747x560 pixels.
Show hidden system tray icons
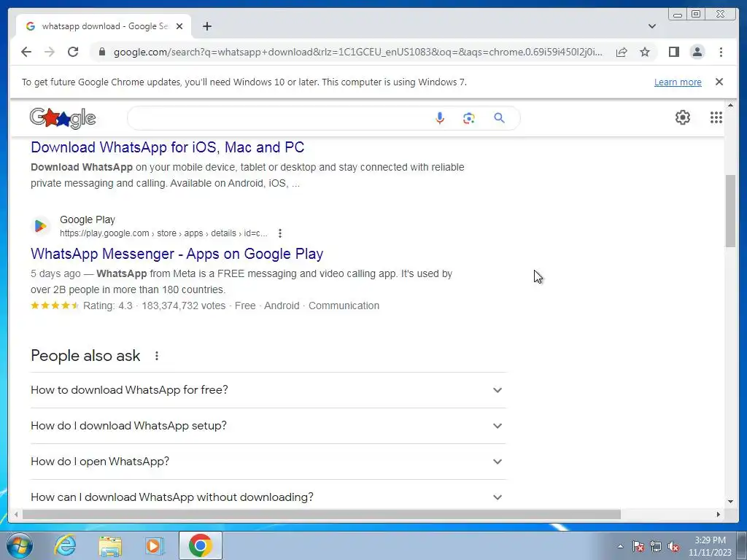620,546
